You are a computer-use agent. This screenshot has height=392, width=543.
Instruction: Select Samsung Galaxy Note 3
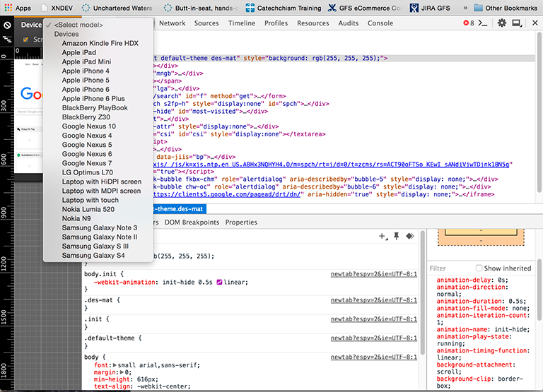(98, 227)
